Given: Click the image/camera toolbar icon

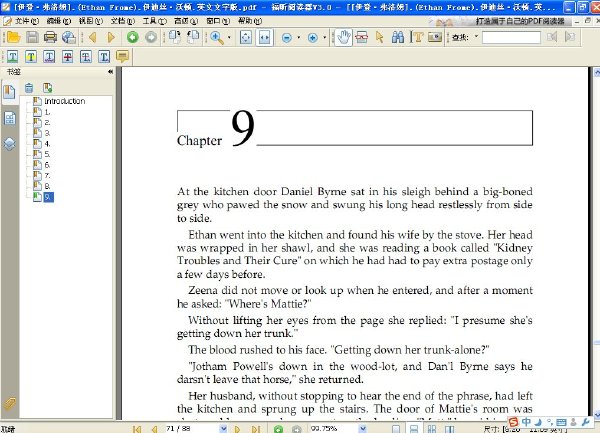Looking at the screenshot, I should click(435, 37).
